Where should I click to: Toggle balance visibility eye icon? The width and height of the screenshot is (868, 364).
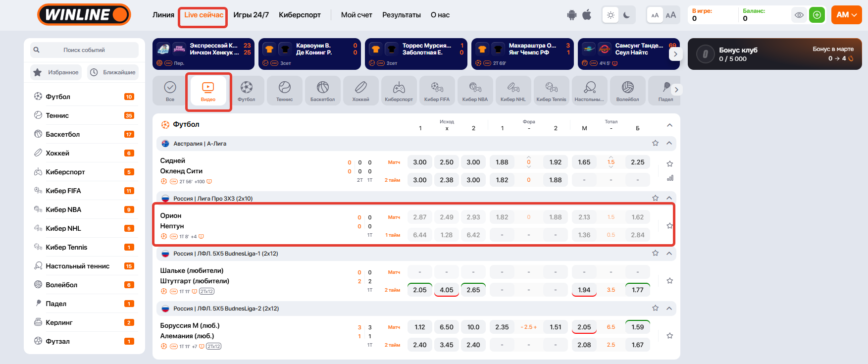click(799, 15)
